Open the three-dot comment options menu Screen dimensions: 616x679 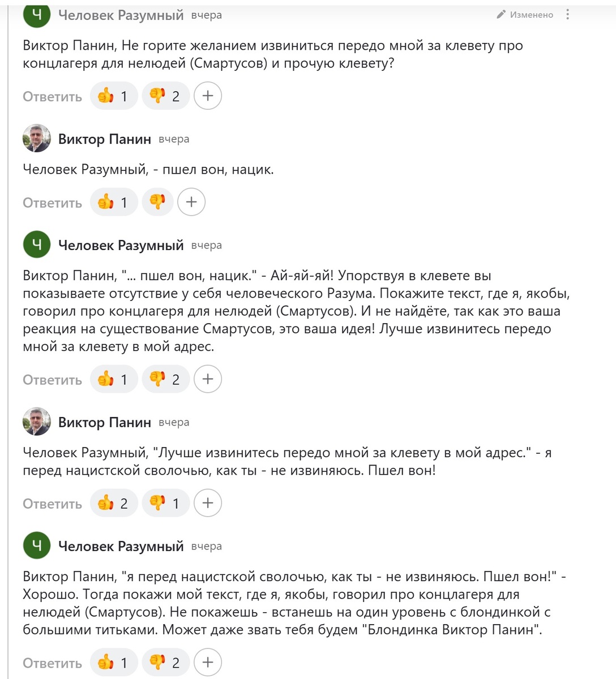568,15
